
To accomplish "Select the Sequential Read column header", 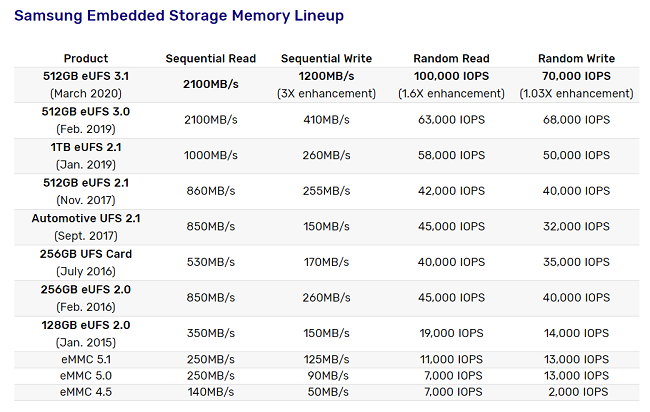I will (x=211, y=58).
